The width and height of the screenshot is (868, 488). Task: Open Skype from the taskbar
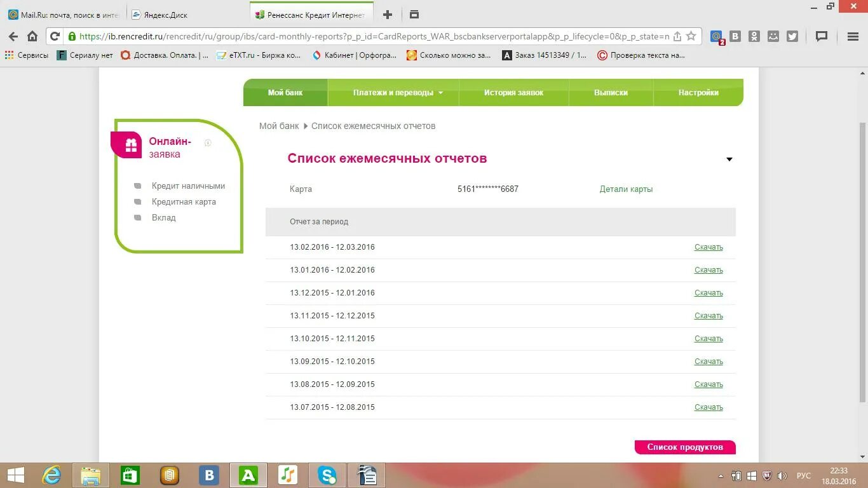point(327,475)
